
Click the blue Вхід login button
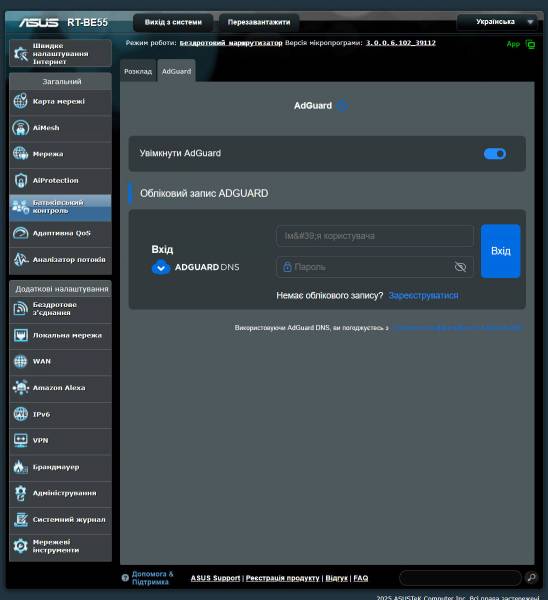click(x=501, y=251)
